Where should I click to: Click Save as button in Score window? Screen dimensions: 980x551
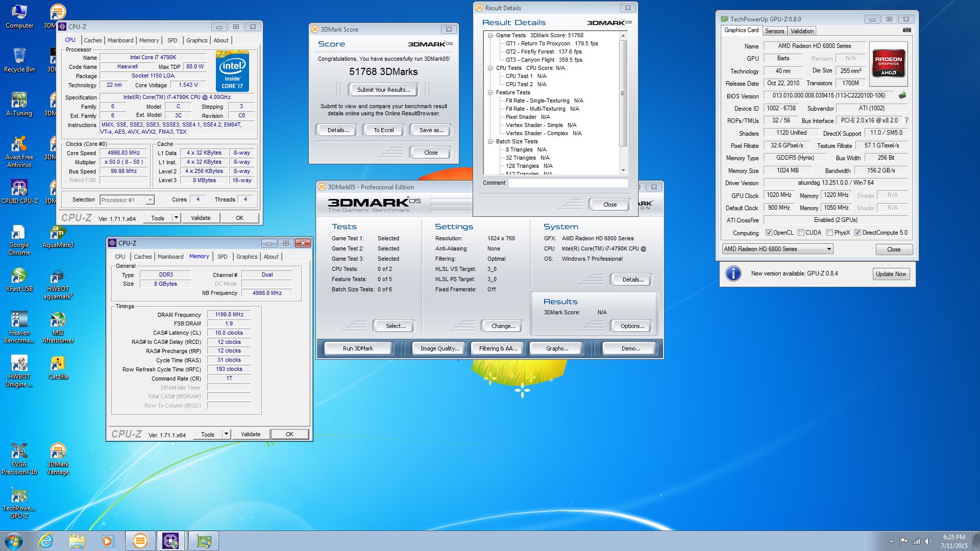(x=431, y=130)
